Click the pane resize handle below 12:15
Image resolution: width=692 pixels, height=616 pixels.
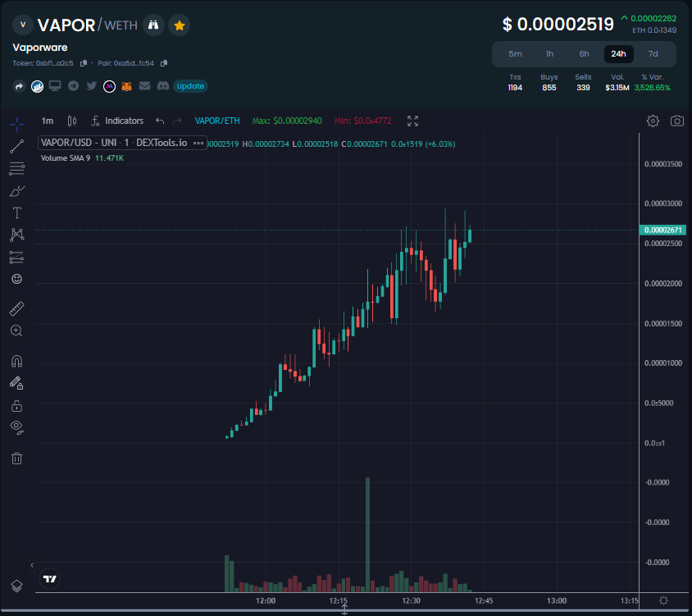[344, 609]
